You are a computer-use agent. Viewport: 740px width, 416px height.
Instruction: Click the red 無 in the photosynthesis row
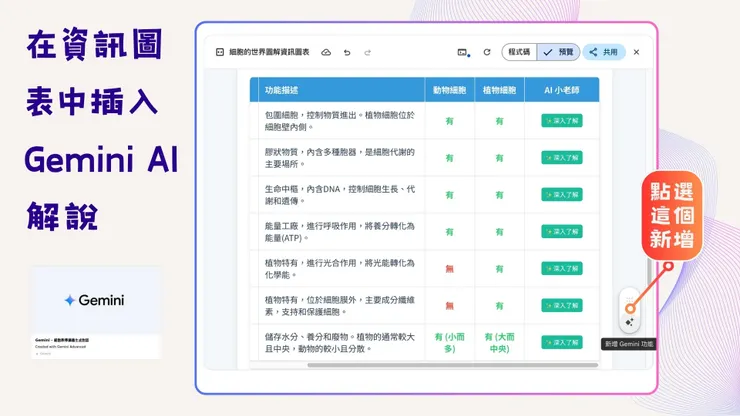point(449,269)
